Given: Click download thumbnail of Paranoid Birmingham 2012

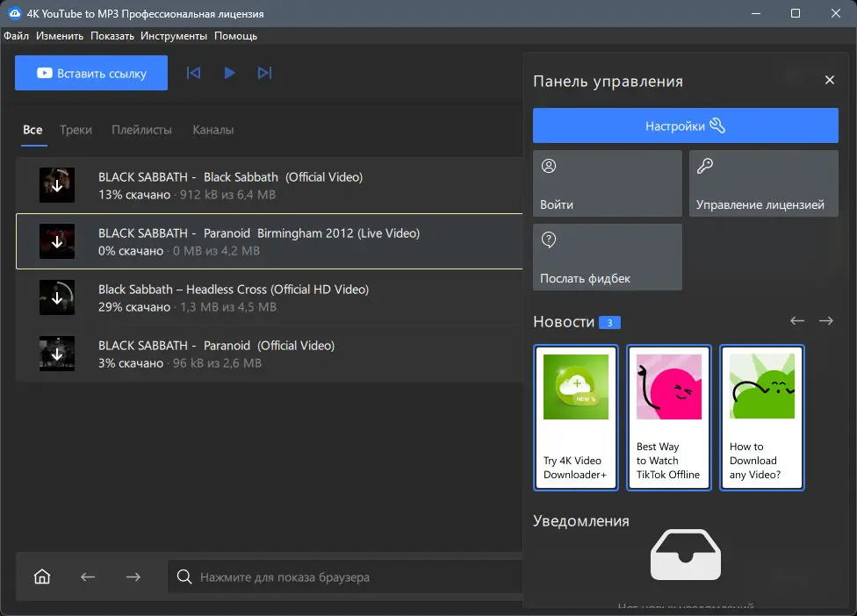Looking at the screenshot, I should click(x=57, y=241).
